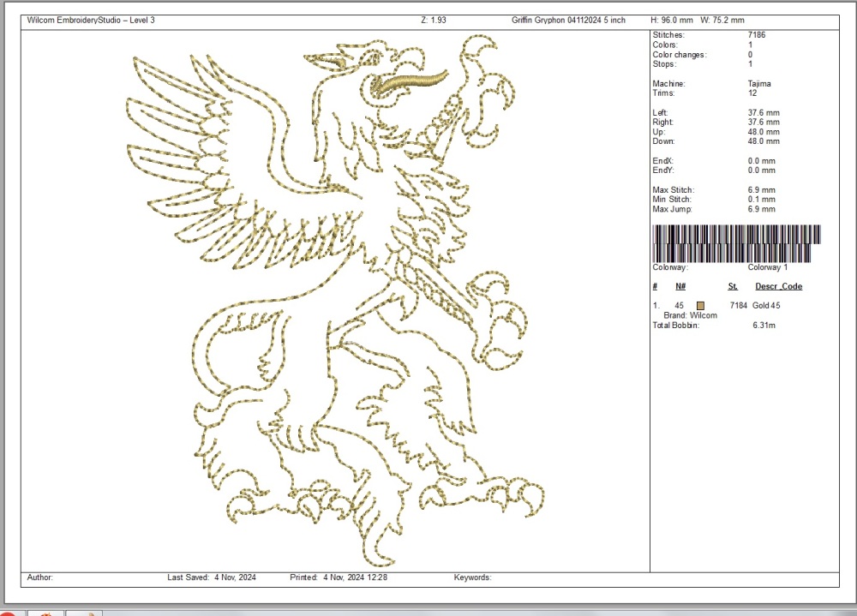Click the 'Up:' extent value 48.0 mm
This screenshot has width=857, height=616.
764,132
